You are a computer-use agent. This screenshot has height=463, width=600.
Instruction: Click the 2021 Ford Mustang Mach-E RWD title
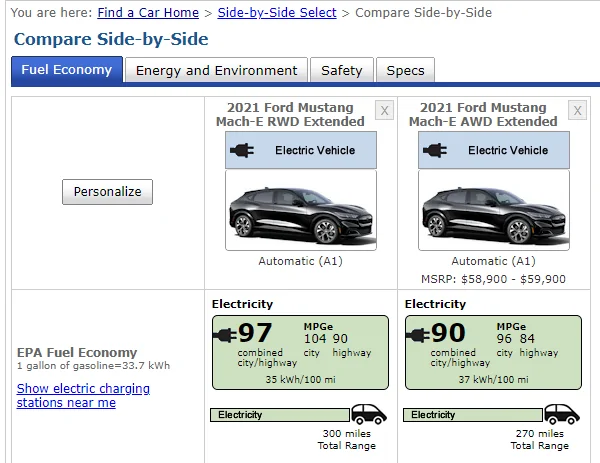(290, 114)
